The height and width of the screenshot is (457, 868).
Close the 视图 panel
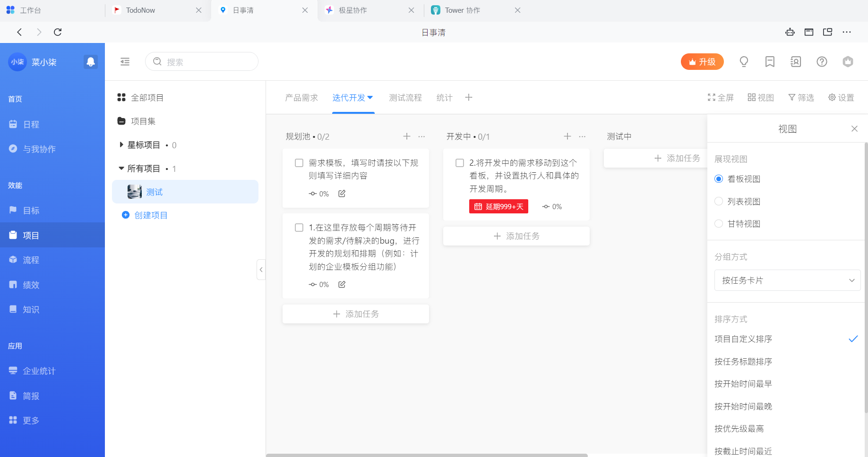(x=854, y=129)
